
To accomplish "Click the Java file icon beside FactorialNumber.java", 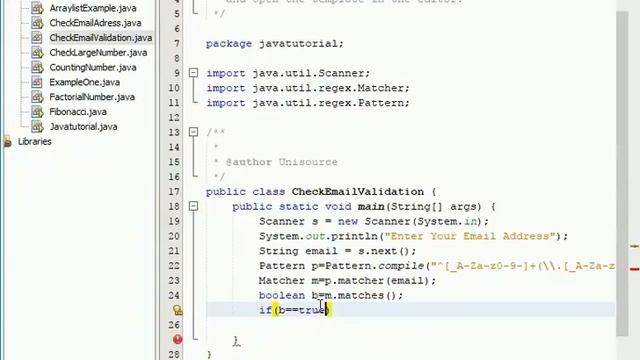I will coord(37,97).
